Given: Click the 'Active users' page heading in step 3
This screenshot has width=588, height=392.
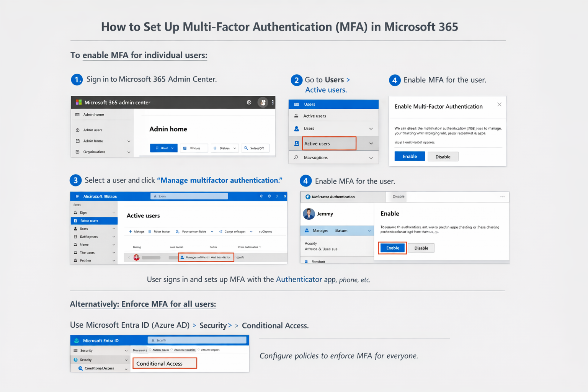Looking at the screenshot, I should pos(143,216).
